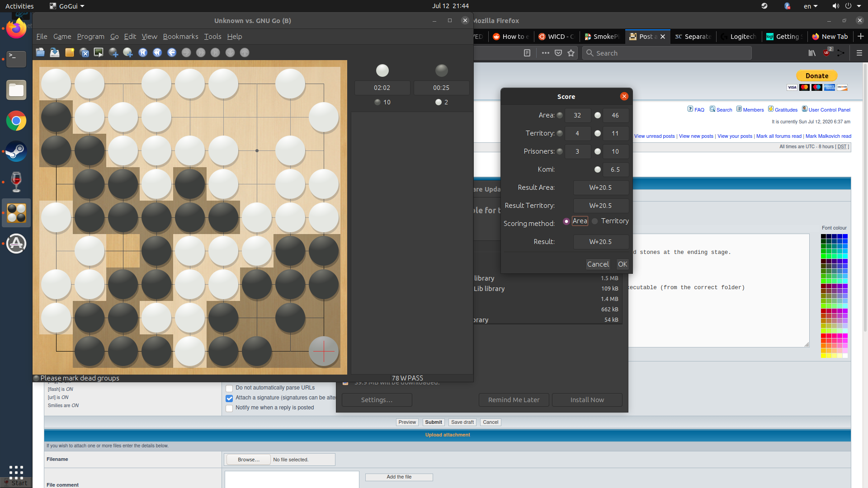Go back one move with the blue arrow

coord(172,52)
